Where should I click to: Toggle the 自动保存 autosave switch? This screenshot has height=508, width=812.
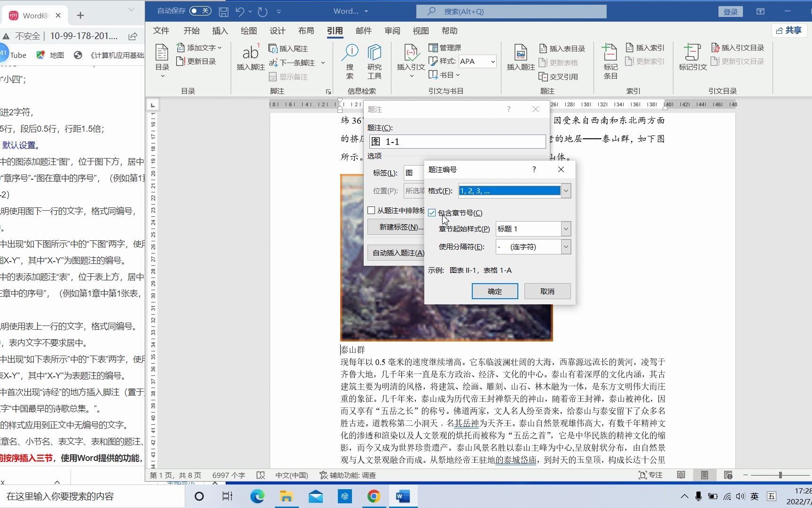pos(200,11)
